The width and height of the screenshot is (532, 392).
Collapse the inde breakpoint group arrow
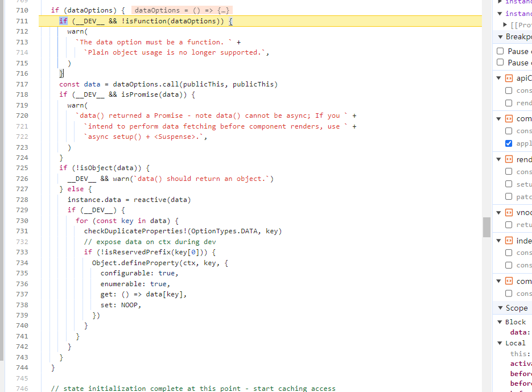[x=499, y=241]
